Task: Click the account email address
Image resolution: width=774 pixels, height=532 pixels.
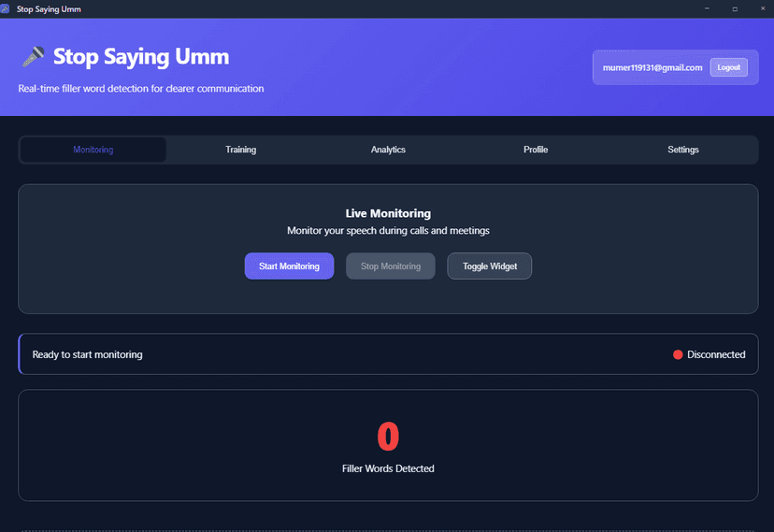Action: coord(652,67)
